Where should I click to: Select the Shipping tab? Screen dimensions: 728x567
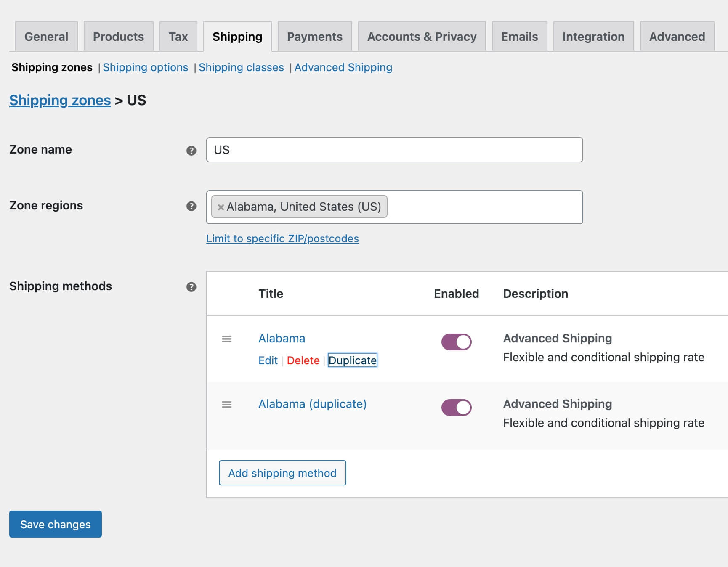tap(237, 37)
